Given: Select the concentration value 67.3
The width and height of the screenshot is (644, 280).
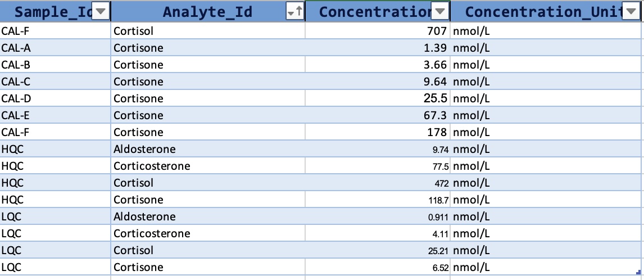Looking at the screenshot, I should (x=435, y=115).
